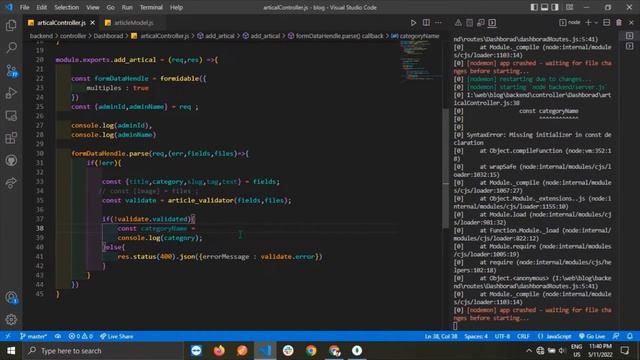Open the new terminal launch profile dropdown
Image resolution: width=640 pixels, height=360 pixels.
(596, 23)
